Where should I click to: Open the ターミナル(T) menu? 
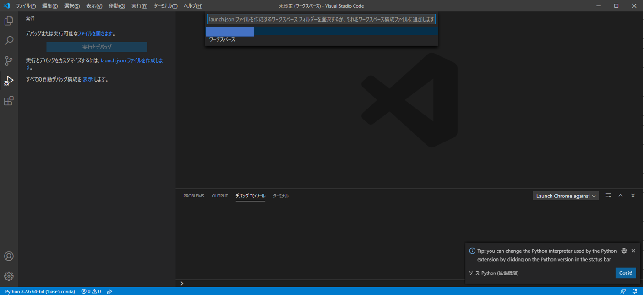[165, 6]
